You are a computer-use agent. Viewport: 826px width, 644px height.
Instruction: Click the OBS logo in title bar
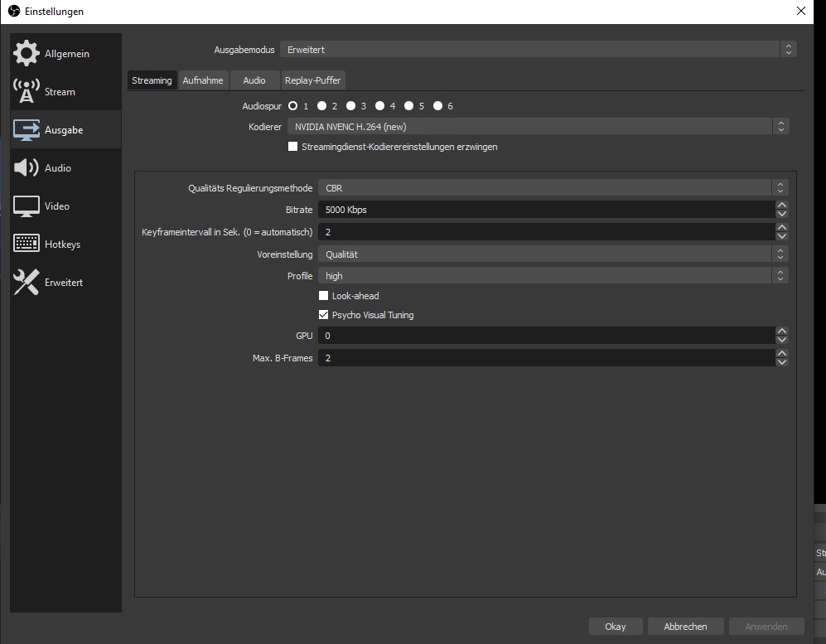click(x=13, y=12)
